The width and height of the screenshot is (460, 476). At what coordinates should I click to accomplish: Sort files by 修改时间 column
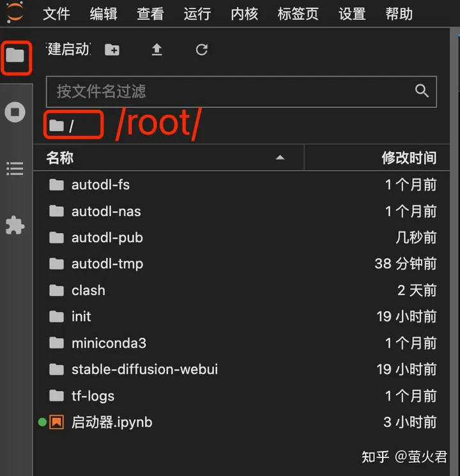tap(377, 158)
